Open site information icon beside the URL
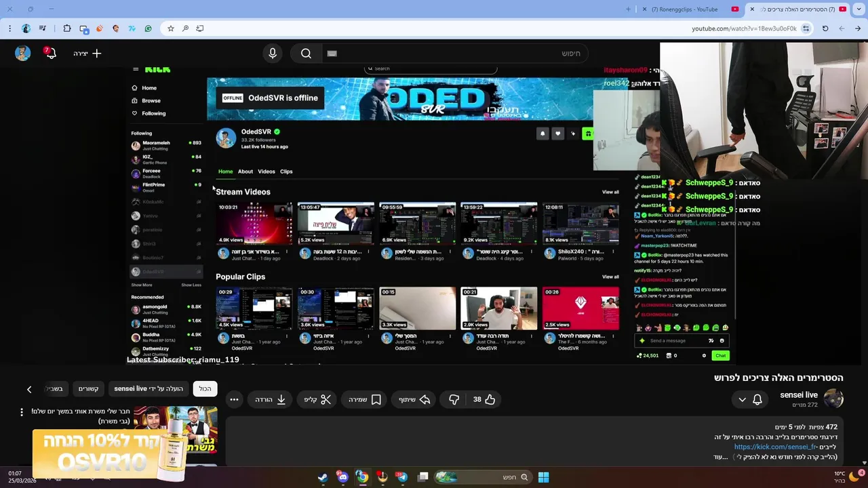The width and height of the screenshot is (868, 488). pyautogui.click(x=806, y=28)
